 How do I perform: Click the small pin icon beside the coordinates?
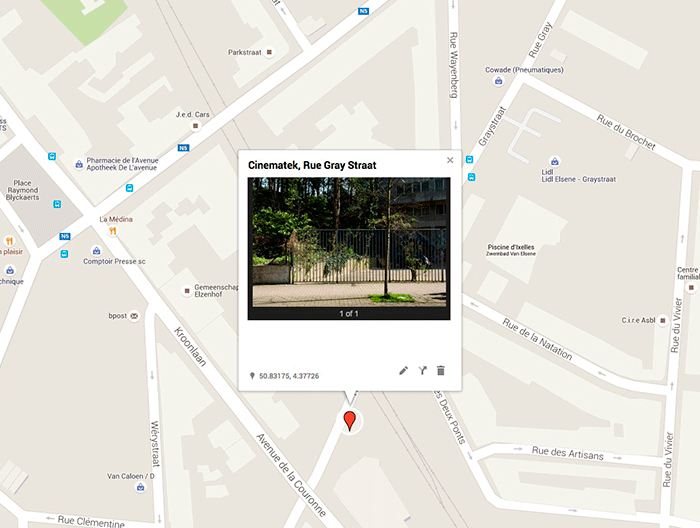tap(252, 376)
